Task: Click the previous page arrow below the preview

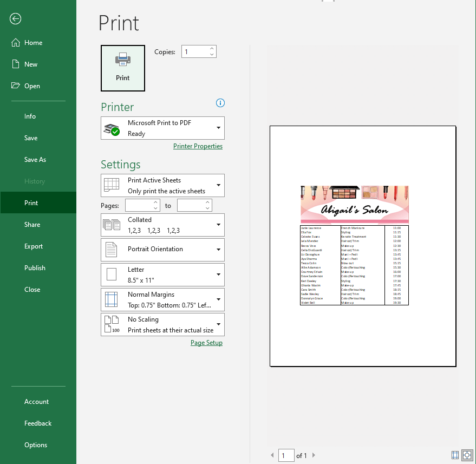Action: (272, 455)
